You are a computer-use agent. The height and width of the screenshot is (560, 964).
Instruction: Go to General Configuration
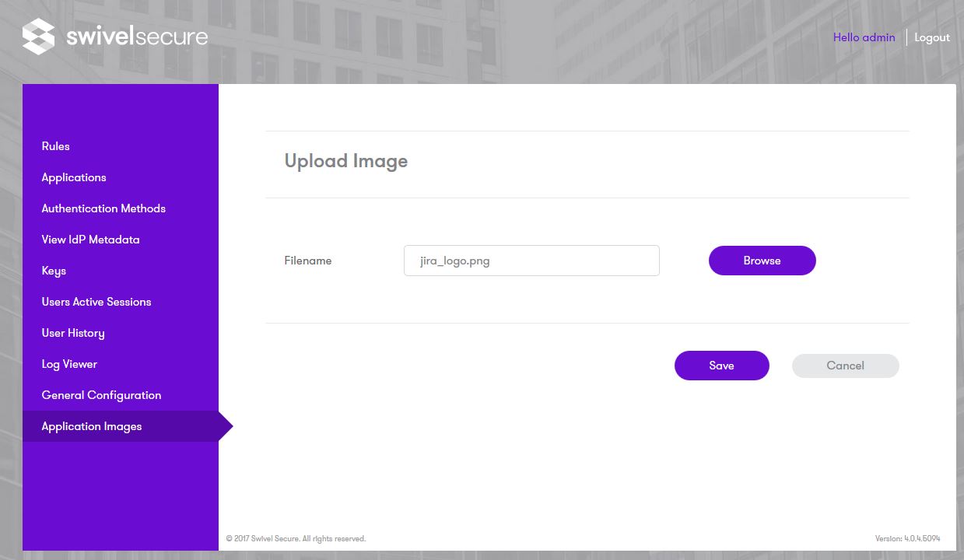tap(101, 395)
